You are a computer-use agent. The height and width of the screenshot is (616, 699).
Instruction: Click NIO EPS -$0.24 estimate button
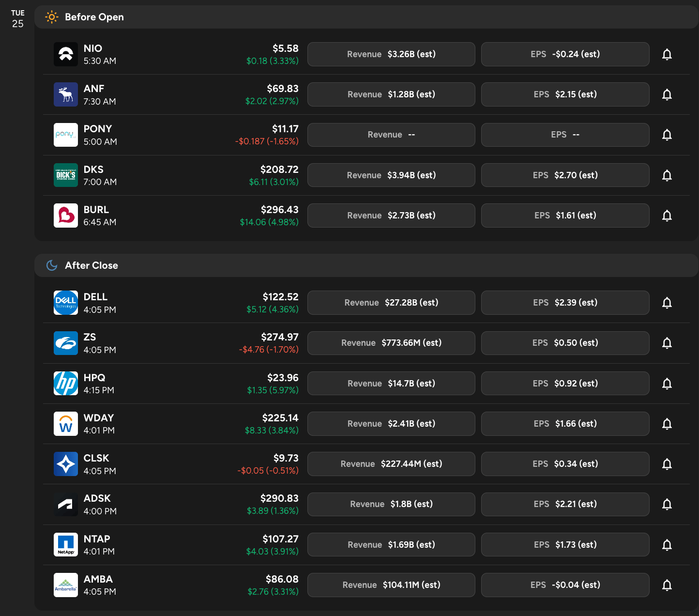[565, 54]
